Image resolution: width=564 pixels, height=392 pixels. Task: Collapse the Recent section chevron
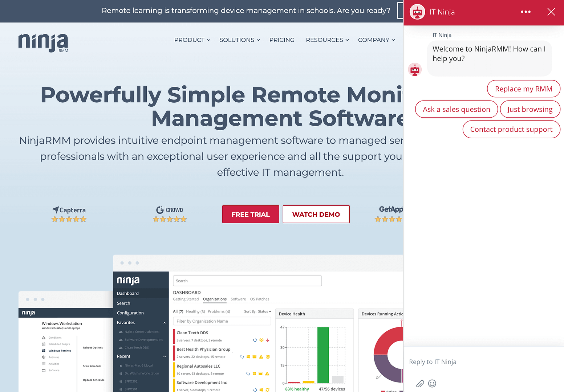pyautogui.click(x=165, y=356)
